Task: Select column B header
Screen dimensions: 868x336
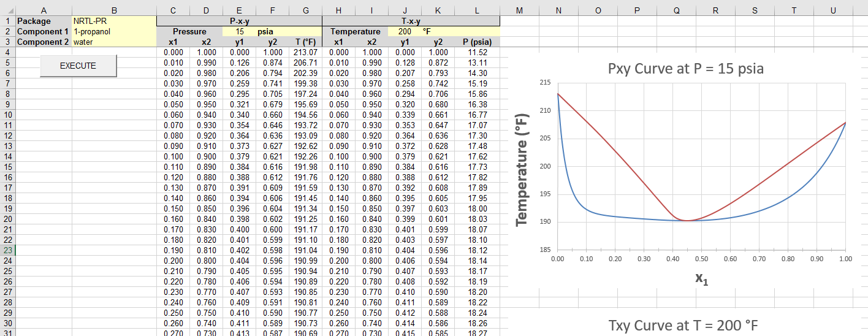Action: pyautogui.click(x=114, y=10)
